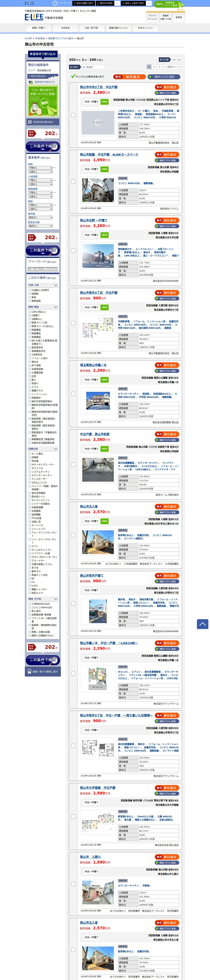Enable LDK15帖以上 filter checkbox

click(x=30, y=312)
